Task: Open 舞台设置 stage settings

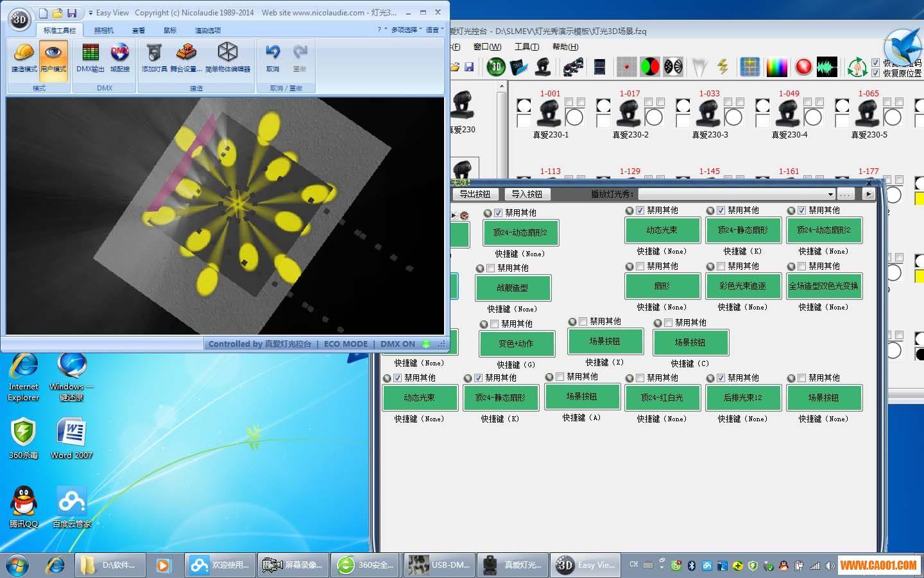Action: 186,58
